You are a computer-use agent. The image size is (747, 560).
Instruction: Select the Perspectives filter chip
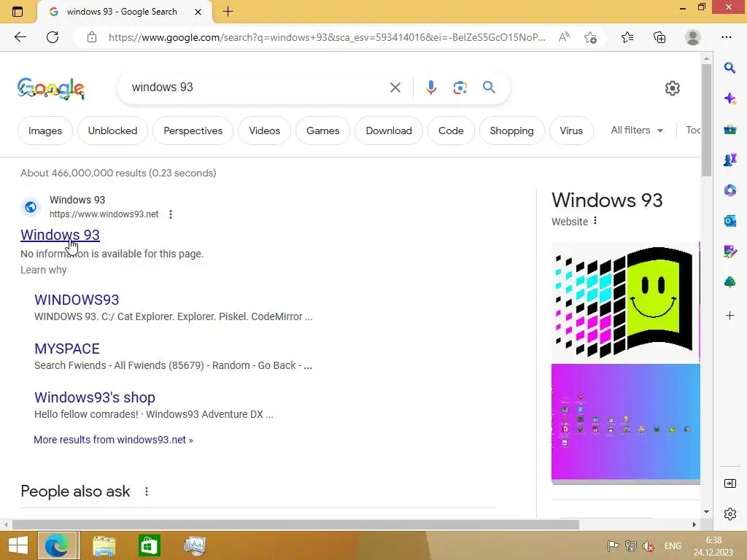(x=193, y=131)
